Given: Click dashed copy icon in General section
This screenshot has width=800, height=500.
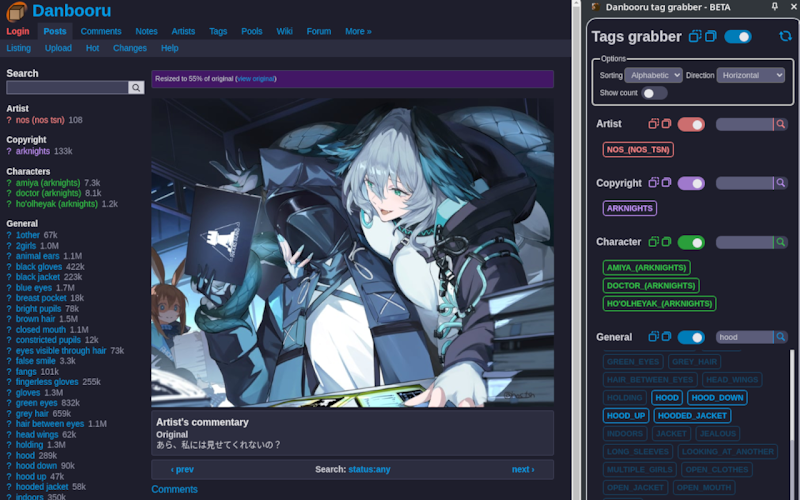Looking at the screenshot, I should pos(654,337).
